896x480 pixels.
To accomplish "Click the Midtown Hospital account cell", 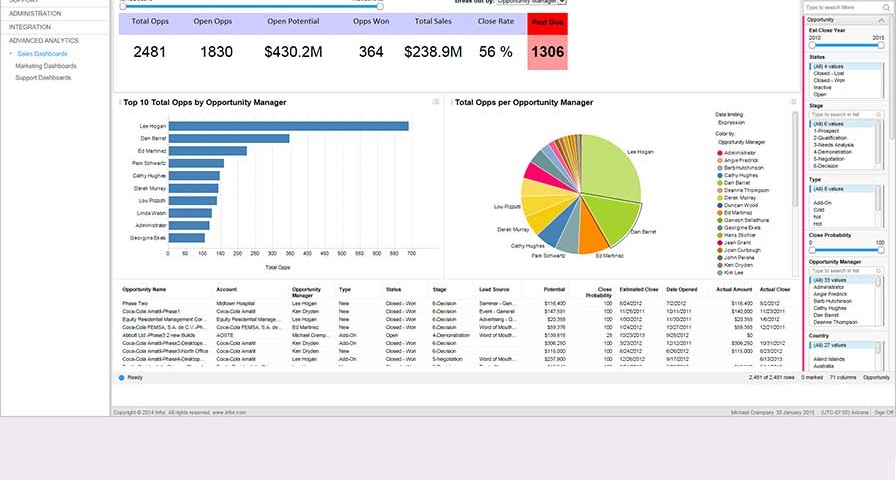I will (x=235, y=303).
